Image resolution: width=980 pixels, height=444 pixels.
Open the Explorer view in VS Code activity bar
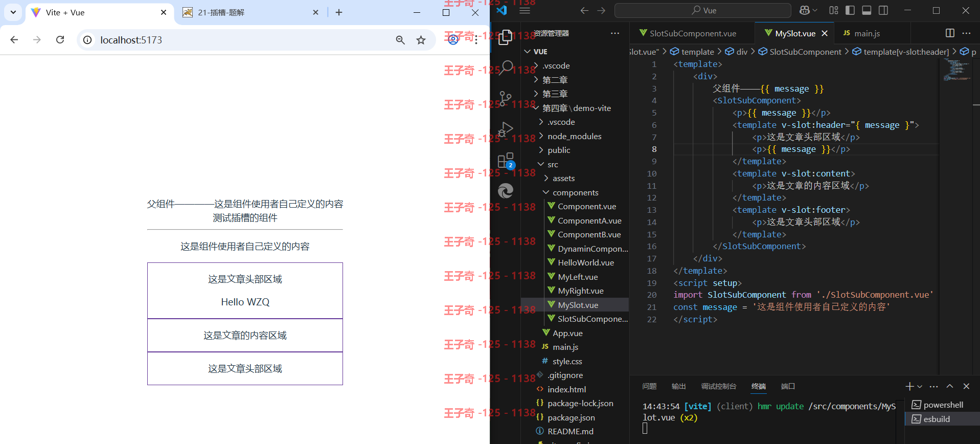click(505, 37)
